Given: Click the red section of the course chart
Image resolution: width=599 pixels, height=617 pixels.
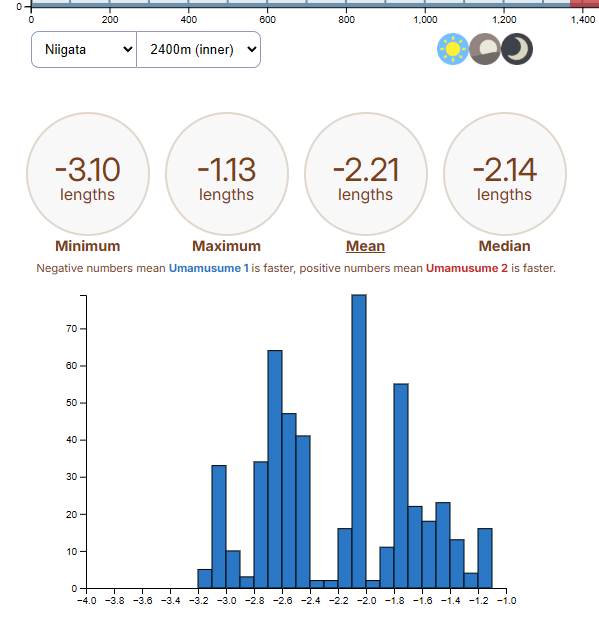Looking at the screenshot, I should 584,4.
